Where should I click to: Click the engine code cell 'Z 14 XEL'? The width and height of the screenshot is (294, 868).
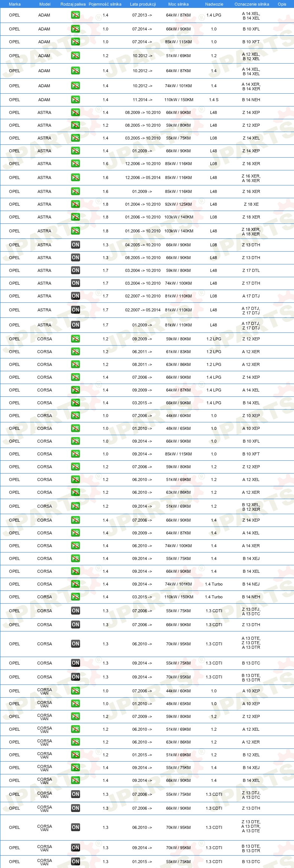coord(251,138)
